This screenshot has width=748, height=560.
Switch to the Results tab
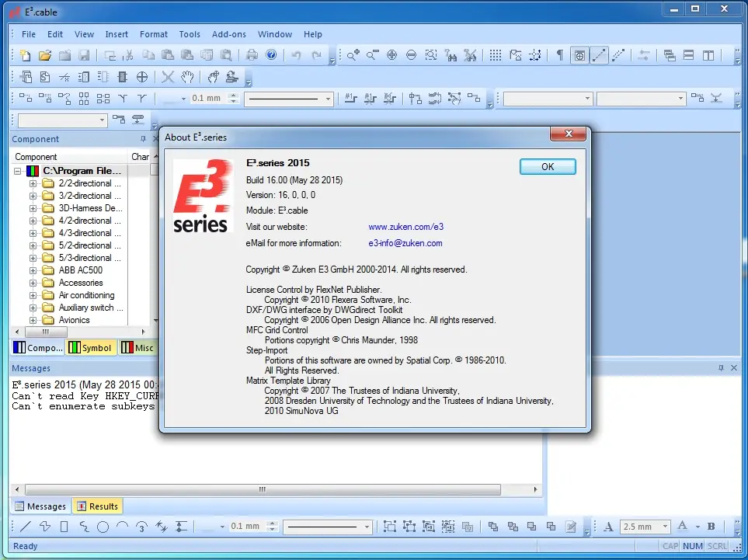[97, 506]
